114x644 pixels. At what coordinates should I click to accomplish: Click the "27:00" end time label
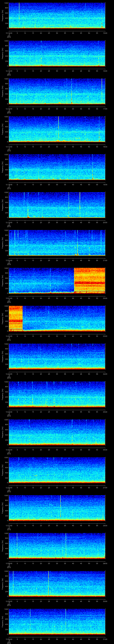[x=105, y=487]
